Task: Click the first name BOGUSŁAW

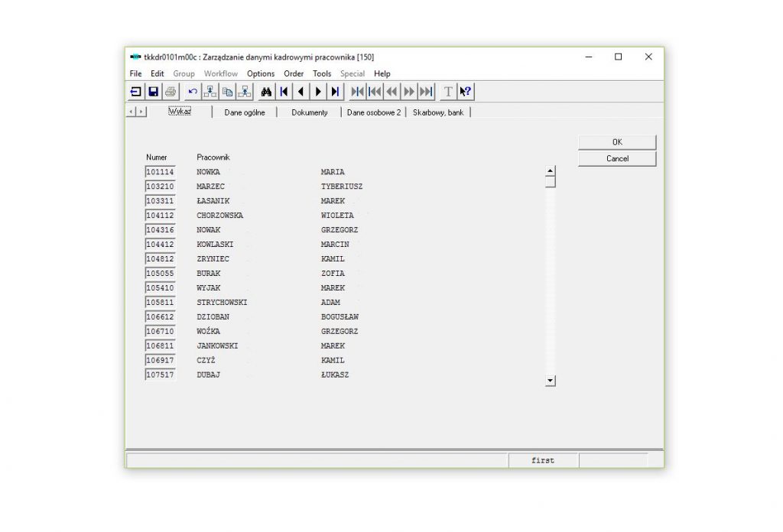Action: click(x=340, y=316)
